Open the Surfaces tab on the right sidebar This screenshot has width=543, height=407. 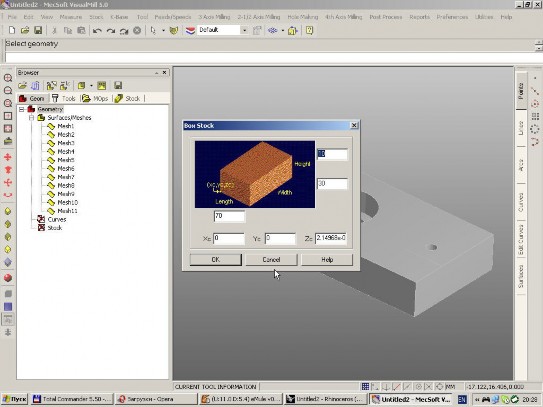click(x=521, y=276)
